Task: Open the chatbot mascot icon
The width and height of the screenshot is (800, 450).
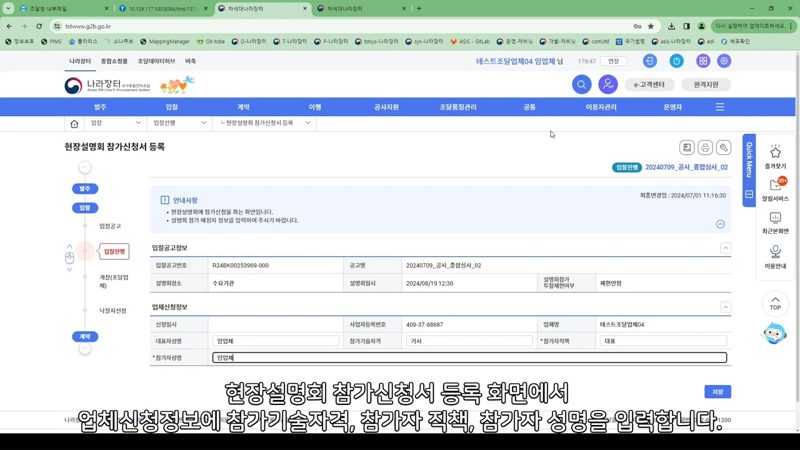Action: pyautogui.click(x=774, y=334)
